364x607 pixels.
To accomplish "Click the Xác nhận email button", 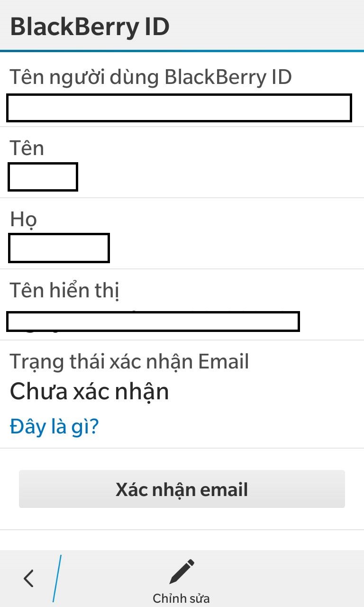I will 182,489.
